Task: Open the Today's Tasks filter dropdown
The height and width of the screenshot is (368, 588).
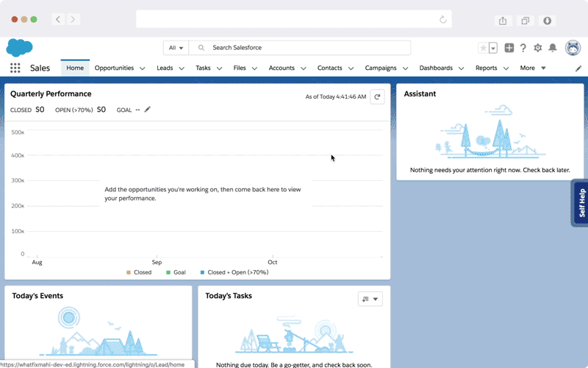Action: (x=370, y=299)
